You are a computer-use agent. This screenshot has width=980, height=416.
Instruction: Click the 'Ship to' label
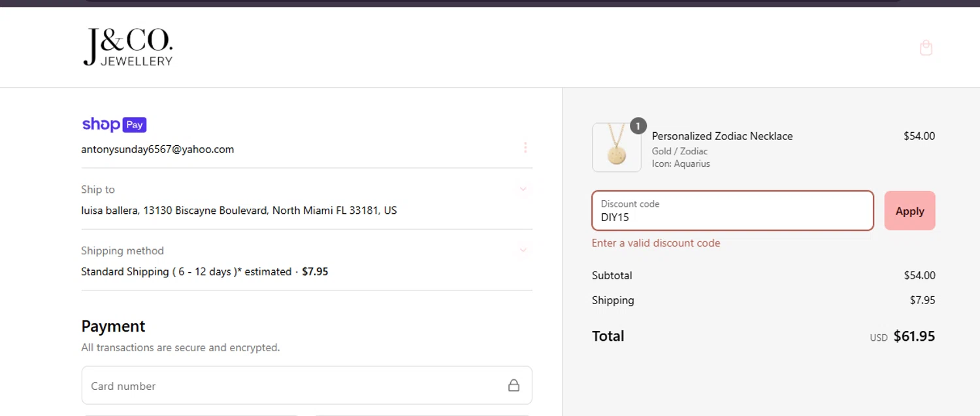pos(98,190)
